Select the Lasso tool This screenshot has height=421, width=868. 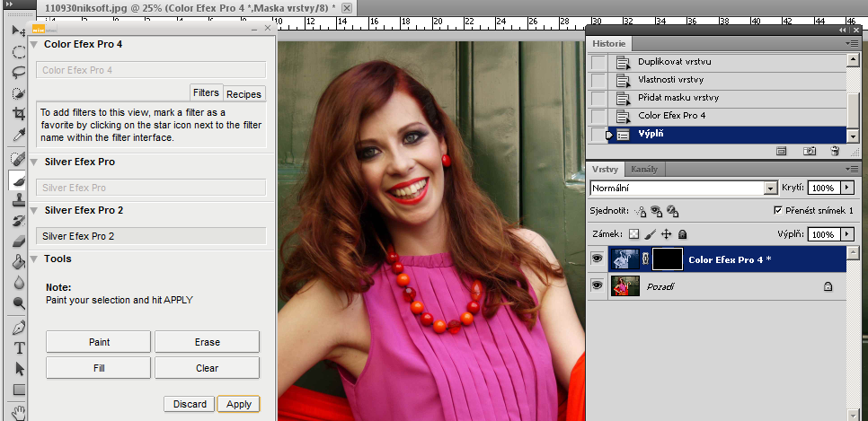click(x=18, y=73)
